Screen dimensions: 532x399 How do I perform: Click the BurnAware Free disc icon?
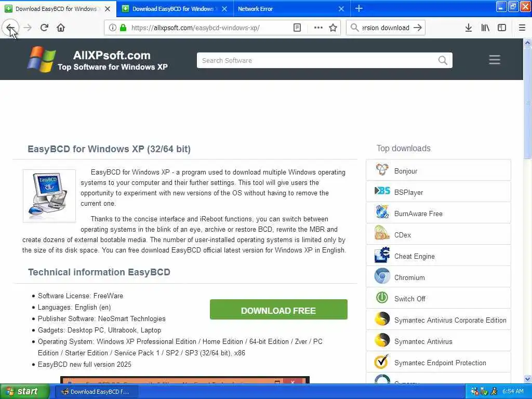[382, 212]
